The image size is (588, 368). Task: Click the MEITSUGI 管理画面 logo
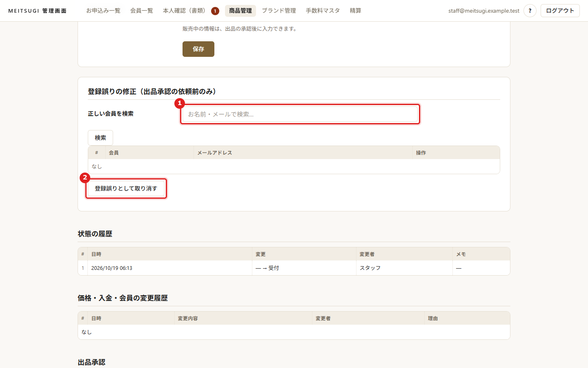pyautogui.click(x=37, y=11)
